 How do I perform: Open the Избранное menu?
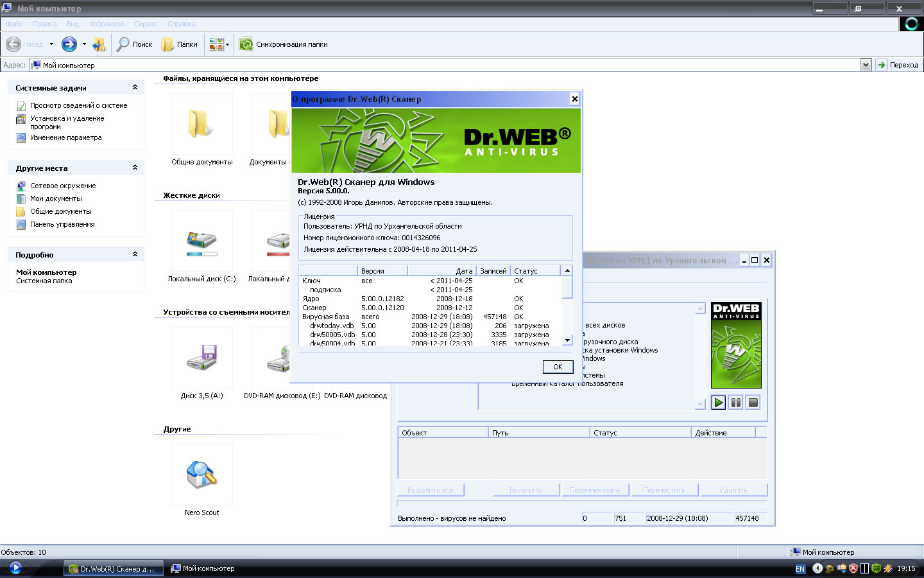107,24
